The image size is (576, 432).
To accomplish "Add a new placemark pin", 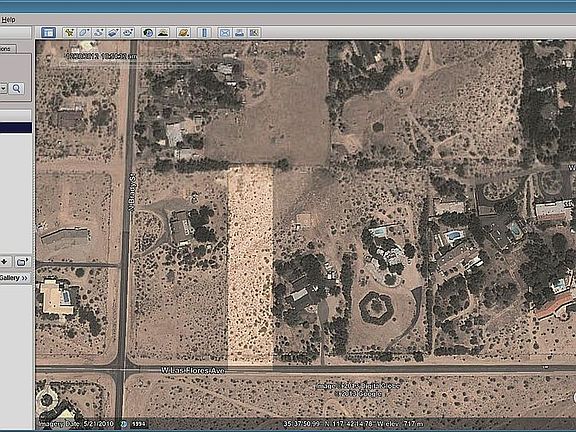I will [x=69, y=33].
